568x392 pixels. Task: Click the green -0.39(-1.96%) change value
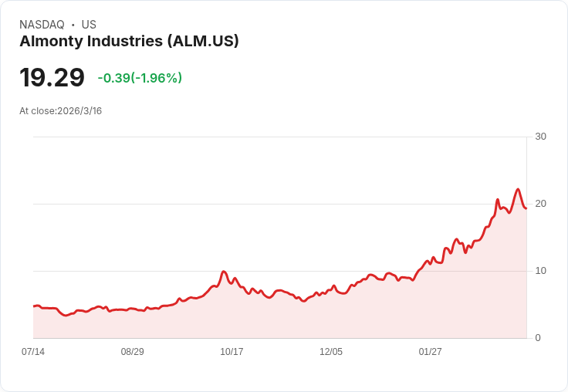click(x=140, y=78)
